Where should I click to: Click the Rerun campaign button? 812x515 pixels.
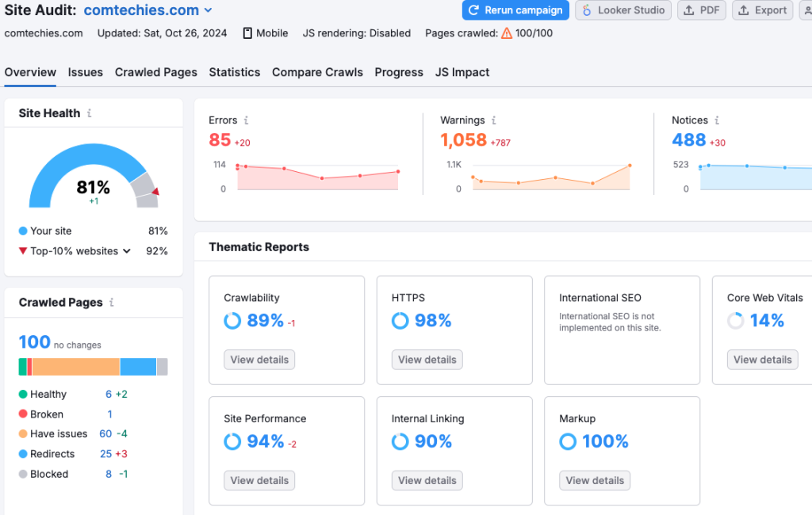515,10
